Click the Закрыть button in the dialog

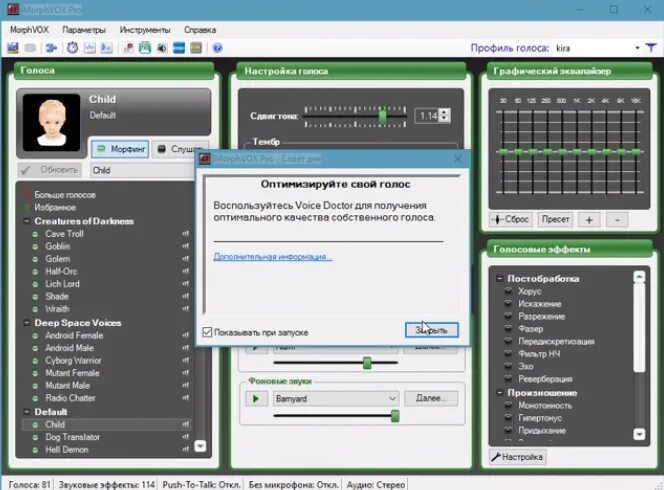tap(432, 330)
